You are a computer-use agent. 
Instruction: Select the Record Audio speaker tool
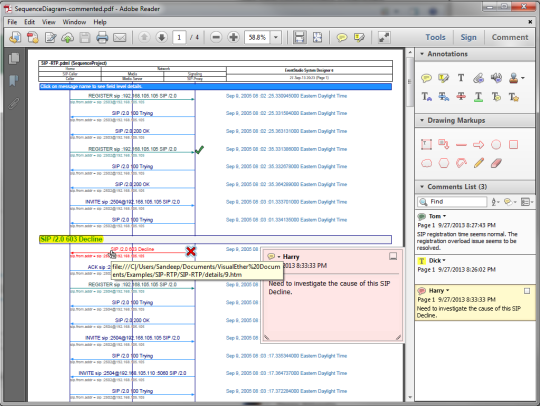click(x=496, y=78)
